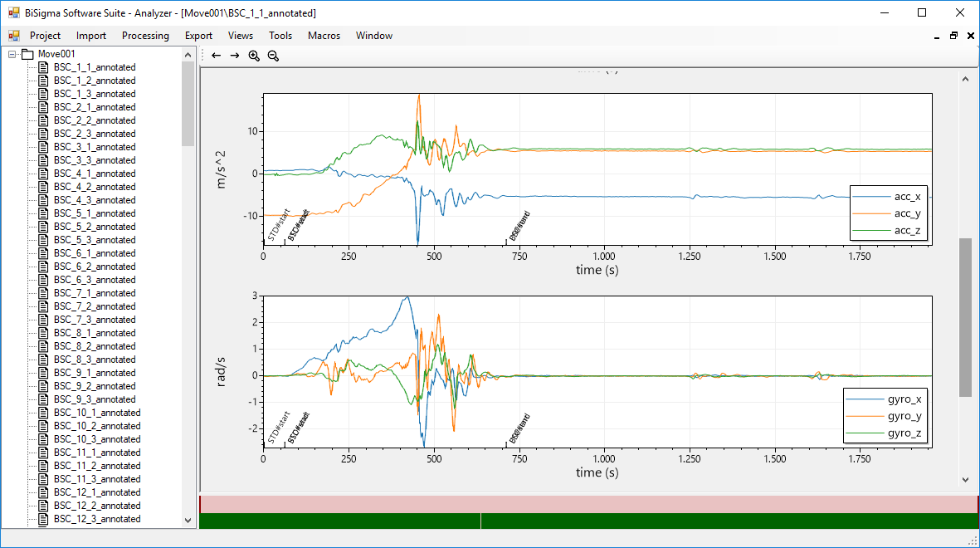The width and height of the screenshot is (980, 548).
Task: Open BSC_10_3_annotated from the list
Action: (x=97, y=439)
